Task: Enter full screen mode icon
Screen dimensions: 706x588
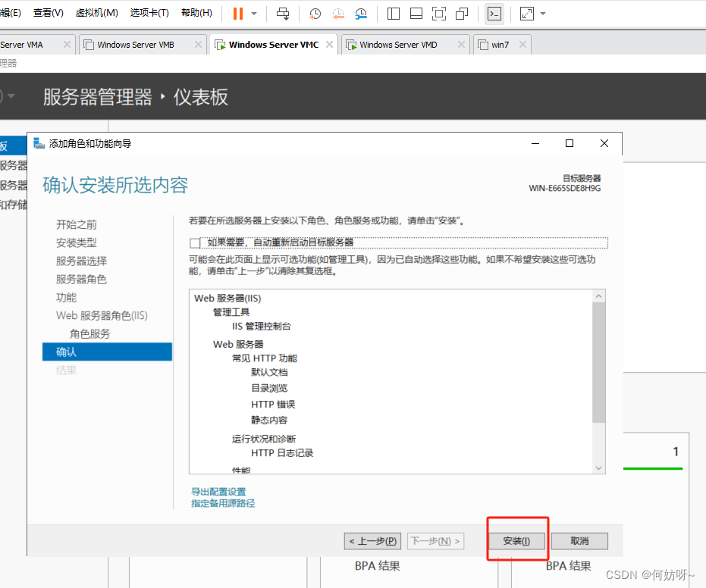Action: pyautogui.click(x=438, y=14)
